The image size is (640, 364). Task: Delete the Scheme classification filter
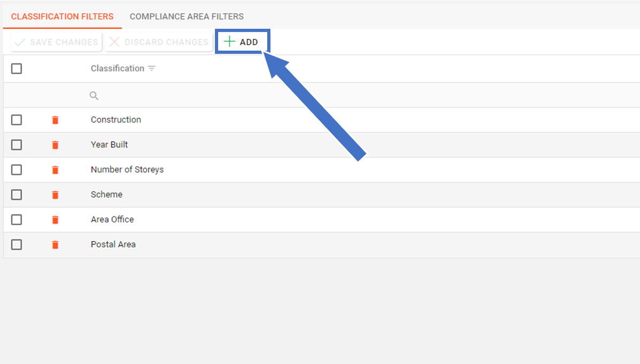(55, 195)
